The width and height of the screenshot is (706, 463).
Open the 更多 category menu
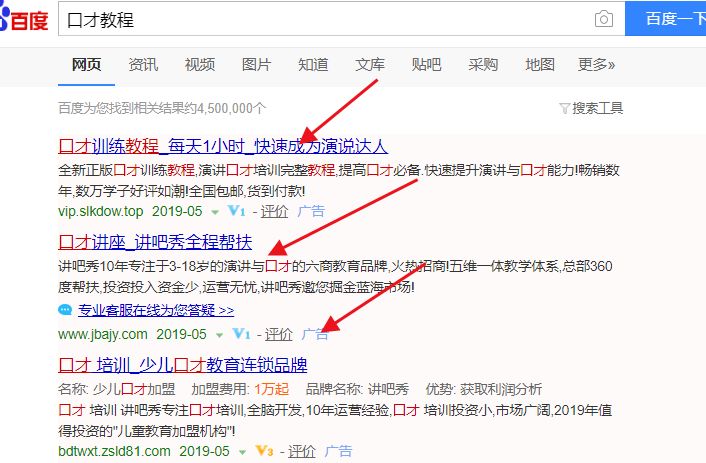coord(596,65)
